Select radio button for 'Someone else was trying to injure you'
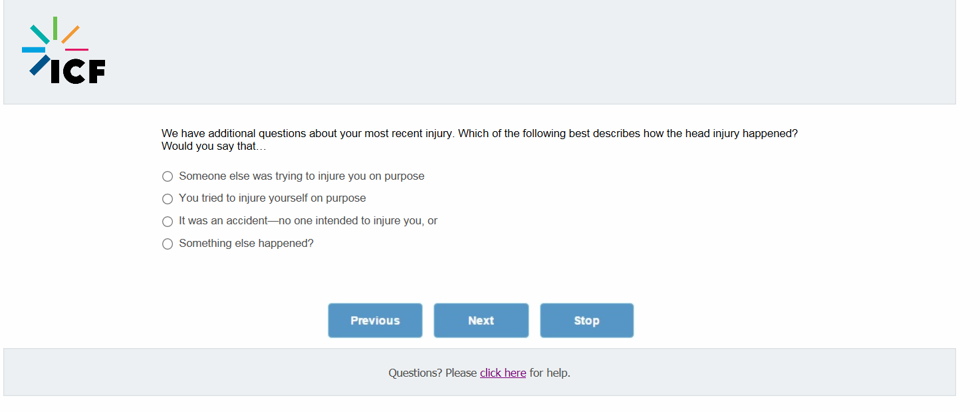The width and height of the screenshot is (980, 412). [168, 176]
